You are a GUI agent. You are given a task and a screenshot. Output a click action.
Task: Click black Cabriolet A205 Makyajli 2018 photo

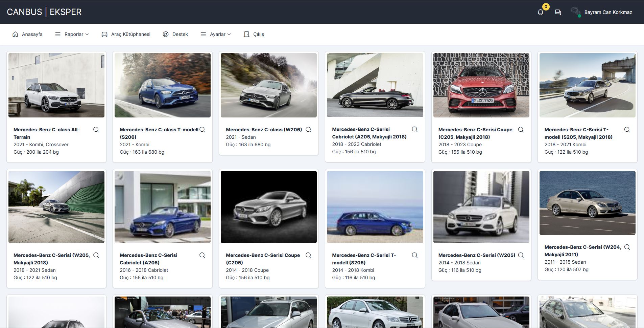[375, 85]
